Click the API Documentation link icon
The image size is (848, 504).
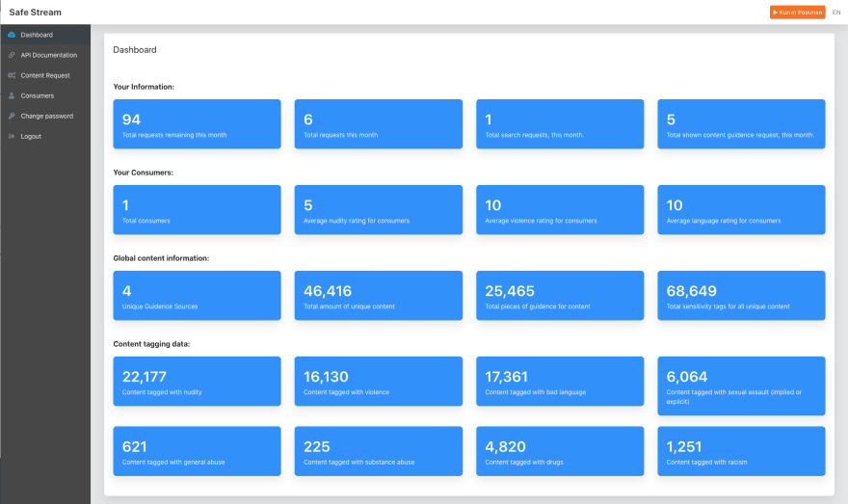(x=12, y=55)
